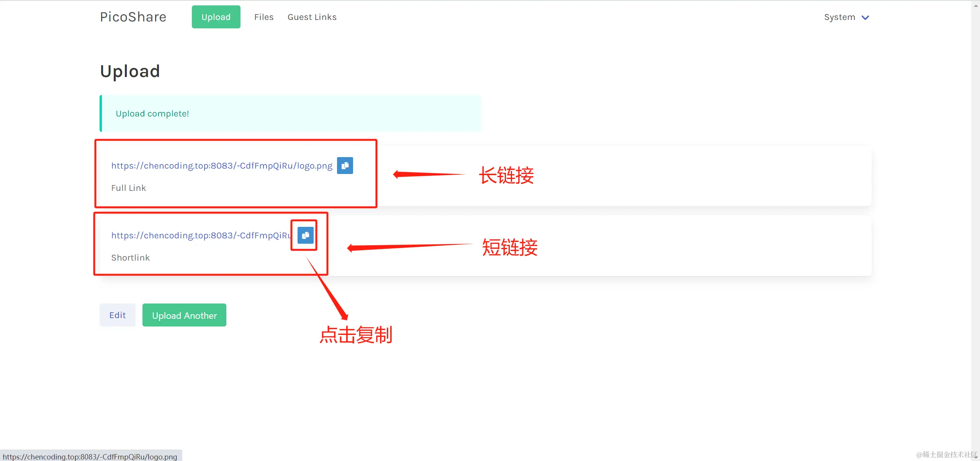Open the System menu label
The height and width of the screenshot is (461, 980).
tap(839, 17)
